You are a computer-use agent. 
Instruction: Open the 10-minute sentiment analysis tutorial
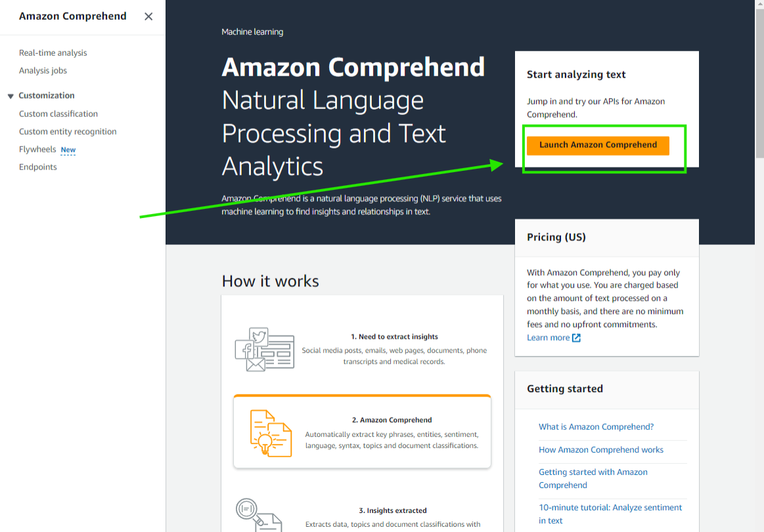[610, 514]
